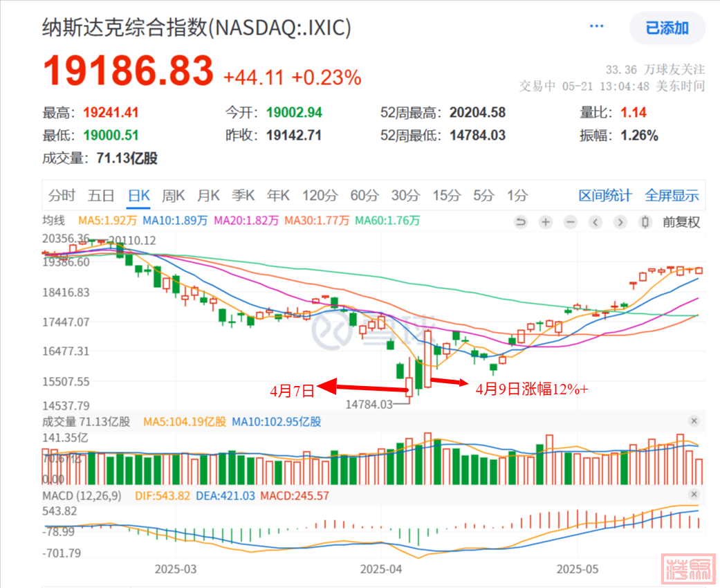Close the MACD indicator panel
Viewport: 720px width, 588px height.
[x=694, y=495]
